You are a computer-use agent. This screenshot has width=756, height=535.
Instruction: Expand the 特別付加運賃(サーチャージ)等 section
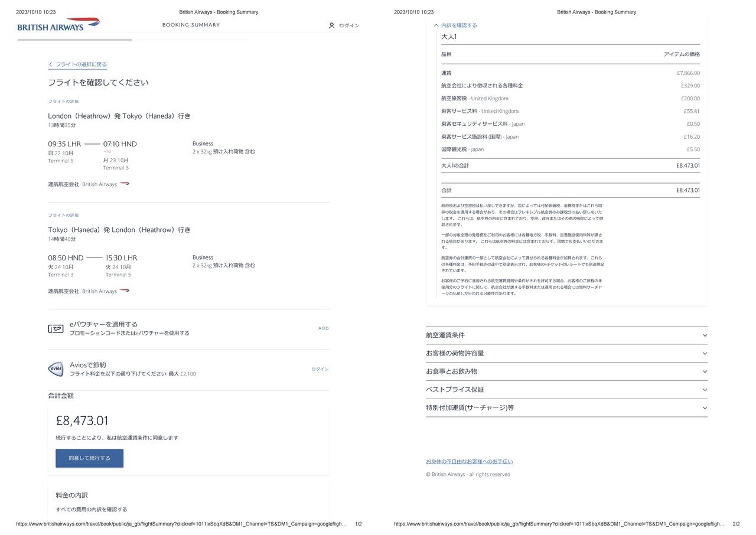coord(566,408)
